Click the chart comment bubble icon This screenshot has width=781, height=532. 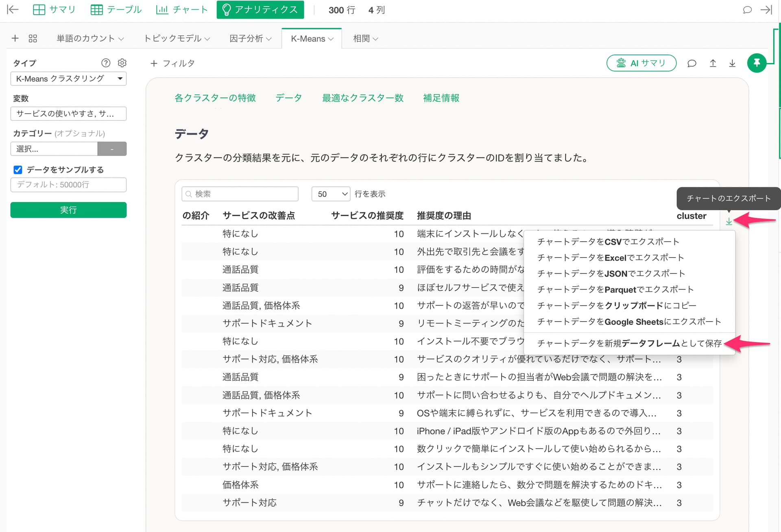pos(692,63)
